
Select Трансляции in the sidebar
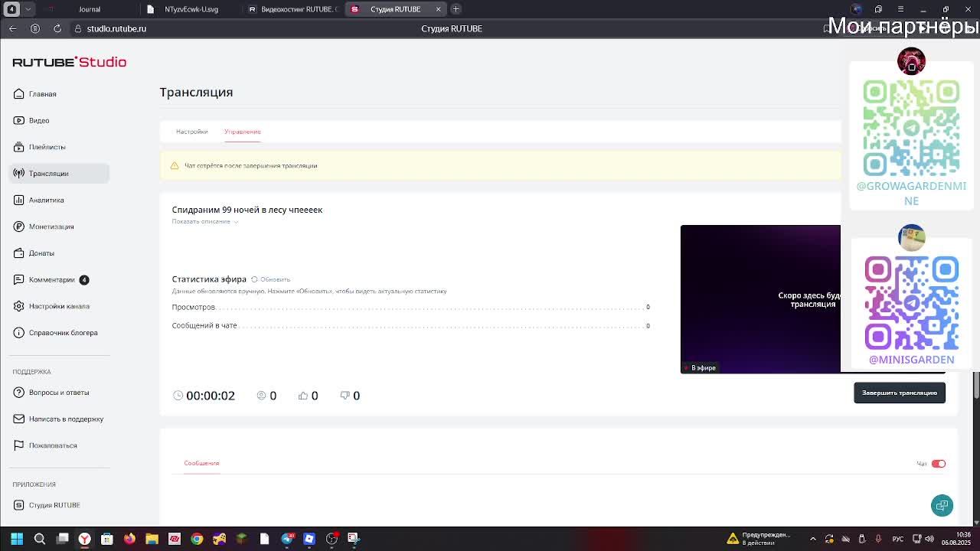pos(59,173)
